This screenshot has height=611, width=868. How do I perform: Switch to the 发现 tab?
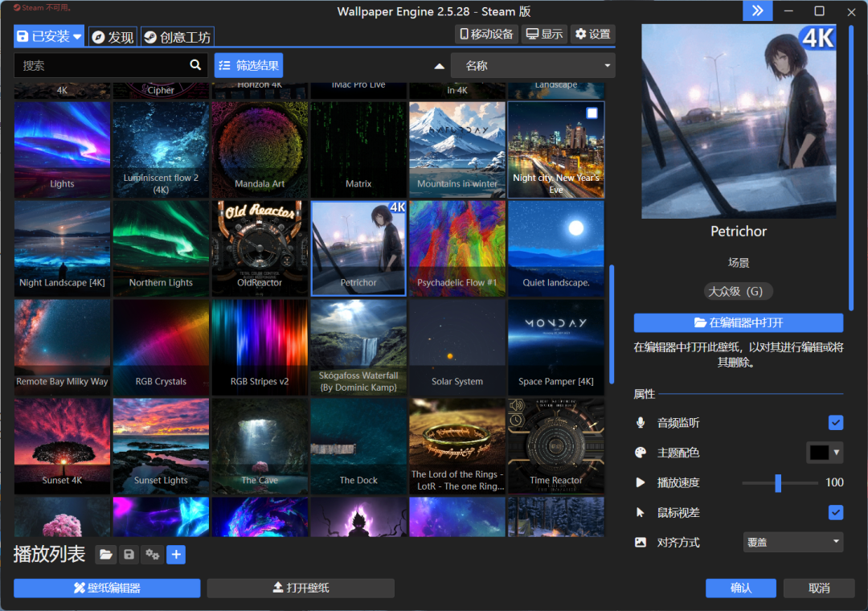click(113, 37)
